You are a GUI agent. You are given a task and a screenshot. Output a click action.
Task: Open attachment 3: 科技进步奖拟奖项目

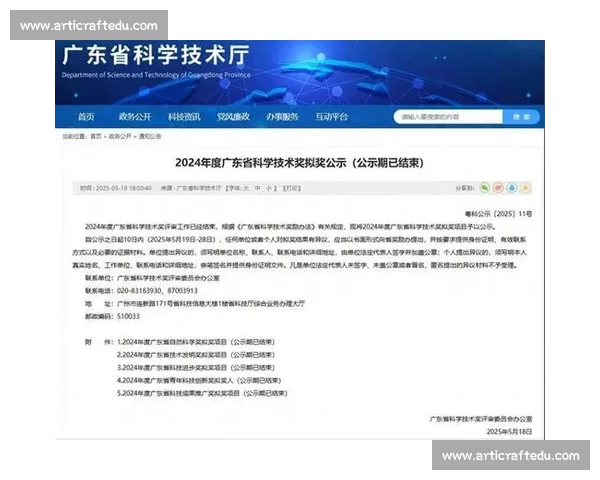(x=196, y=367)
